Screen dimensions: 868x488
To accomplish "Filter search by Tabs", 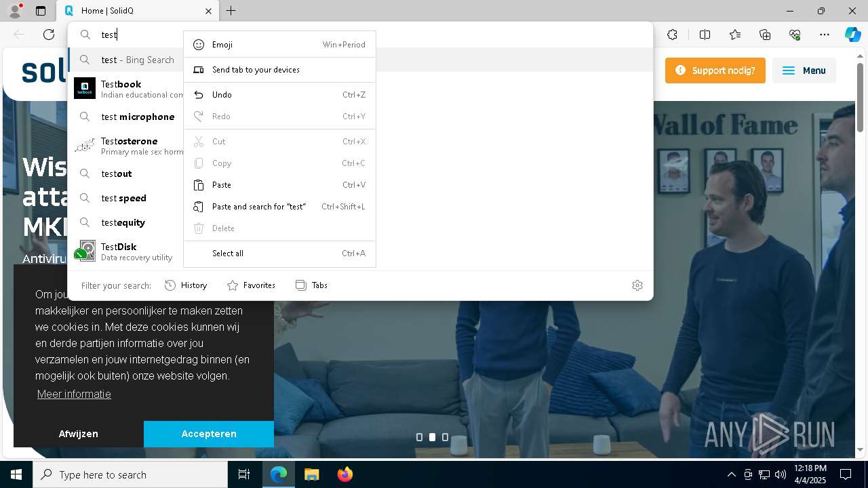I will coord(312,285).
